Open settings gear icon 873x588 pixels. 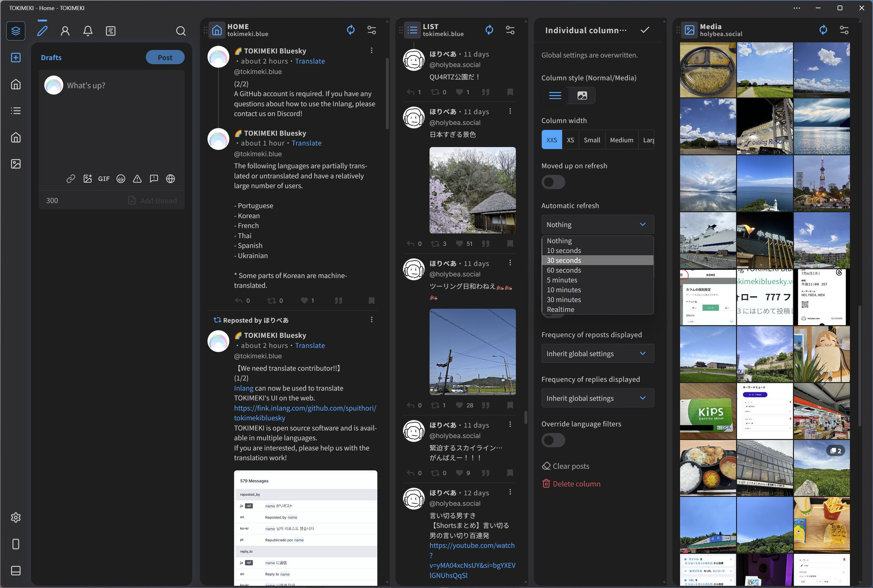coord(16,518)
